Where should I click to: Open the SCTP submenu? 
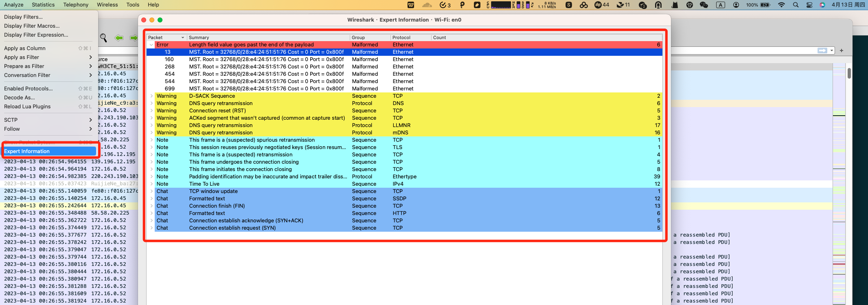tap(49, 120)
